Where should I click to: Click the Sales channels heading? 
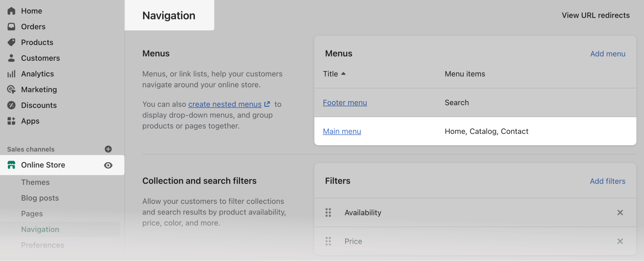(x=31, y=149)
